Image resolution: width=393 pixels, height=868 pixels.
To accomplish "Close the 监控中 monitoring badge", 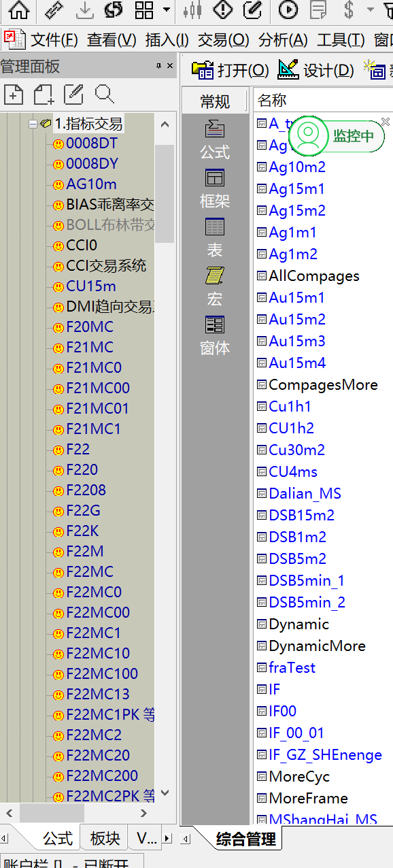I will coord(386,122).
